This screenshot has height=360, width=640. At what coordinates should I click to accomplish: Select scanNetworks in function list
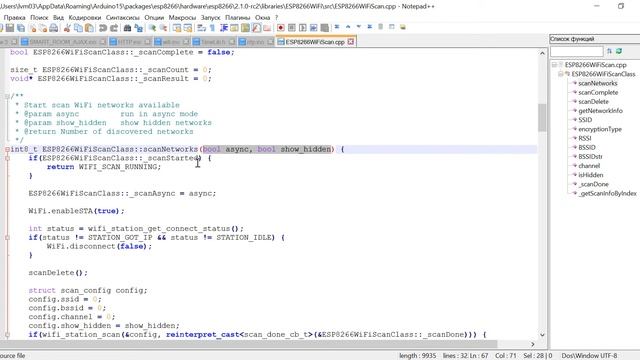click(598, 83)
